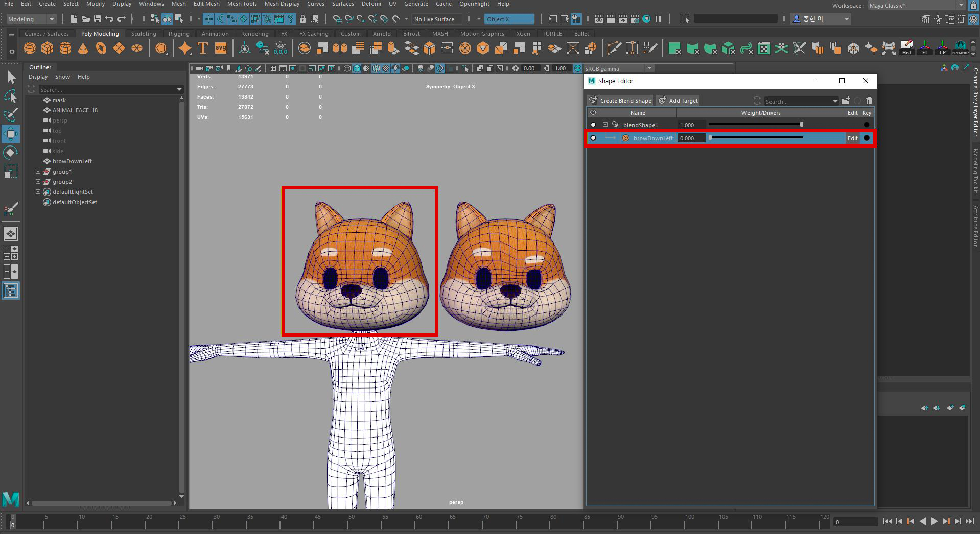Activate the Rotate tool in toolbox
Screen dimensions: 980x534
pos(11,153)
